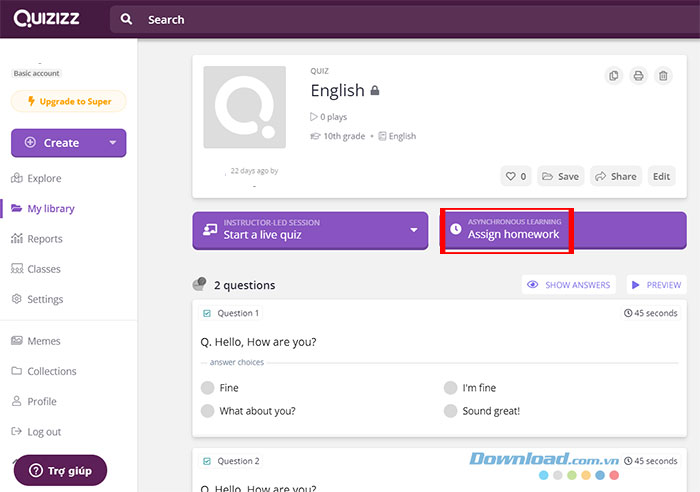
Task: Expand the Create button dropdown arrow
Action: 112,143
